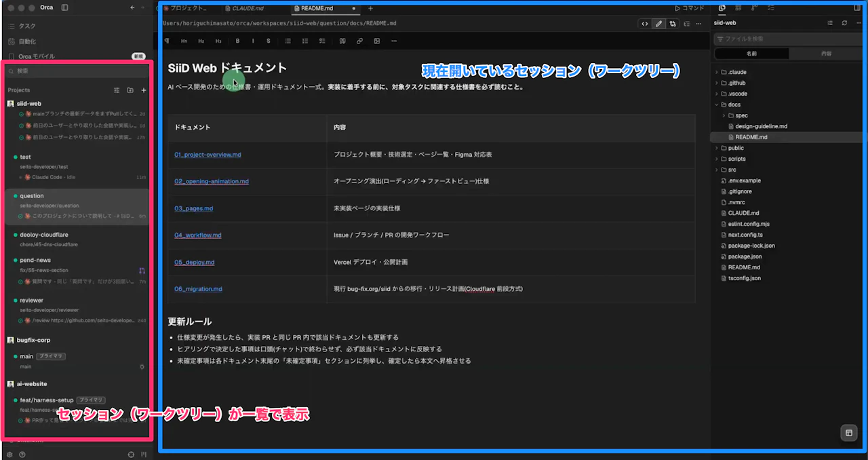Insert a bulleted list
Viewport: 868px width, 460px height.
[x=288, y=41]
